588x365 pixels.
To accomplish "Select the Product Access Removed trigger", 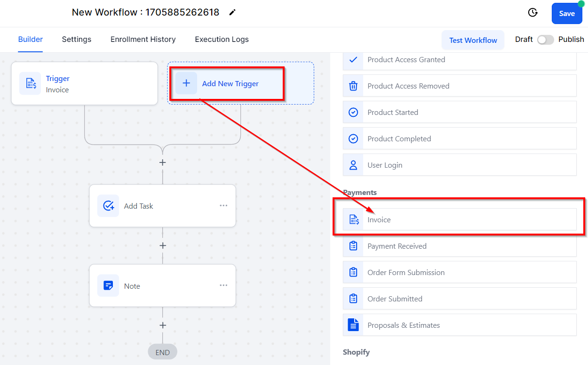I will 460,86.
